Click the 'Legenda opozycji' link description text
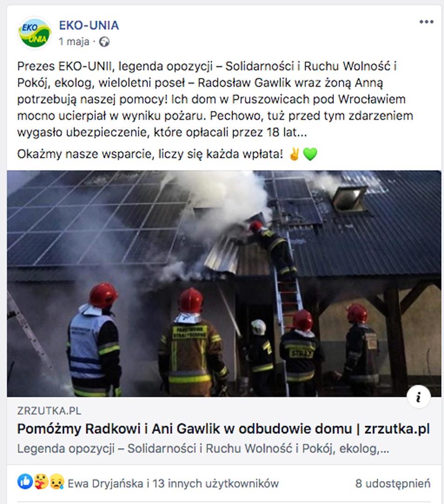Screen dimensions: 444x504 (203, 449)
